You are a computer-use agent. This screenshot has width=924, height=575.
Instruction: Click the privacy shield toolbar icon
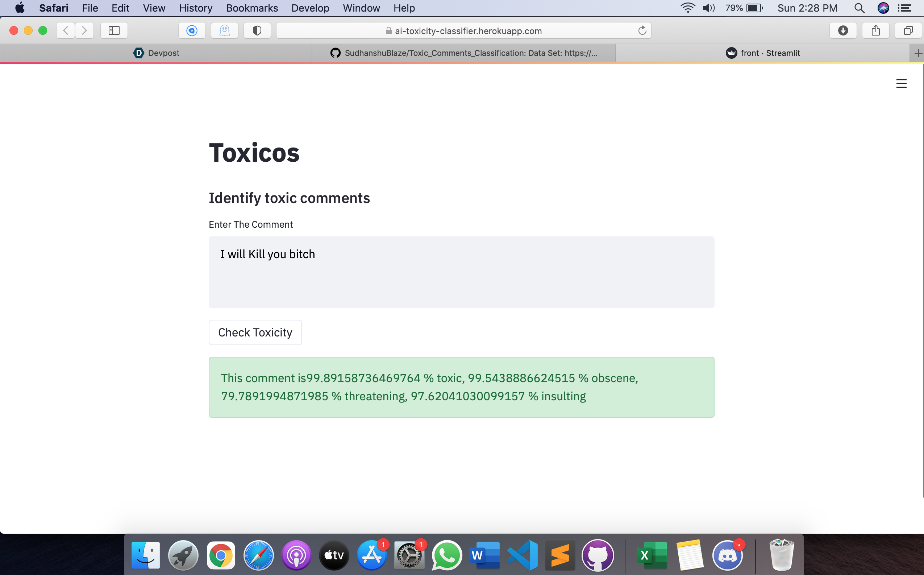pyautogui.click(x=257, y=30)
